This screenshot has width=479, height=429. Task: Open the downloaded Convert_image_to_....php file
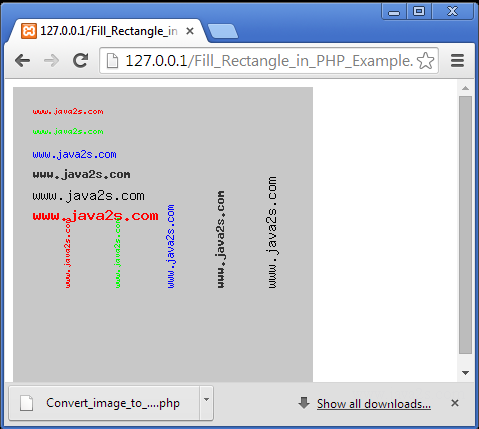coord(104,403)
